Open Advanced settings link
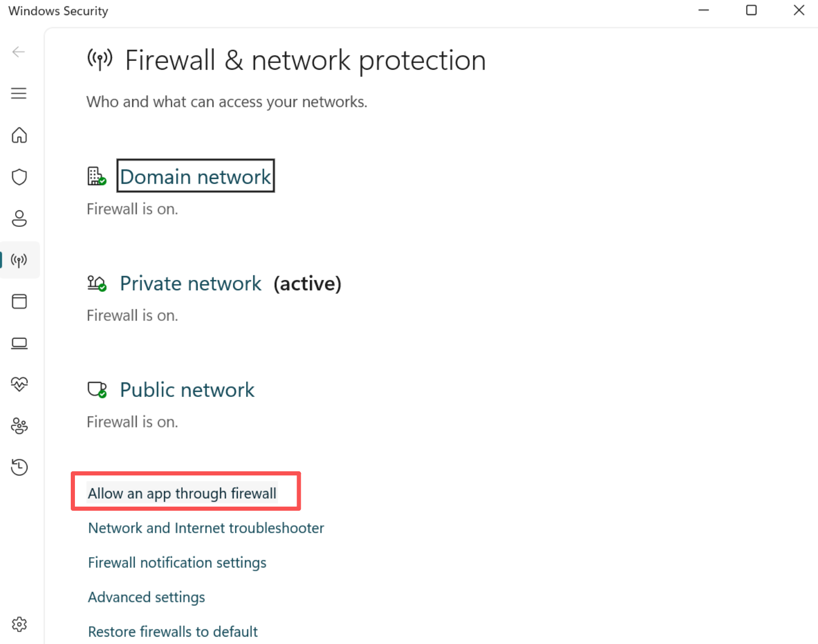The image size is (818, 644). coord(146,597)
